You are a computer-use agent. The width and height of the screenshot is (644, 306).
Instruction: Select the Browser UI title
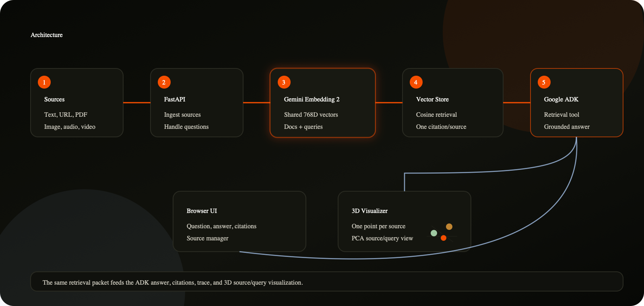pyautogui.click(x=202, y=211)
